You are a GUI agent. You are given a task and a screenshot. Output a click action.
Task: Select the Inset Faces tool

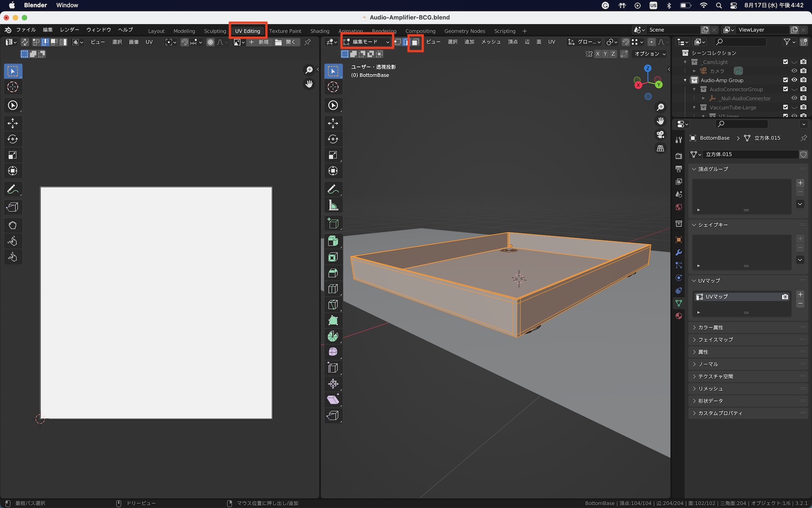click(333, 257)
